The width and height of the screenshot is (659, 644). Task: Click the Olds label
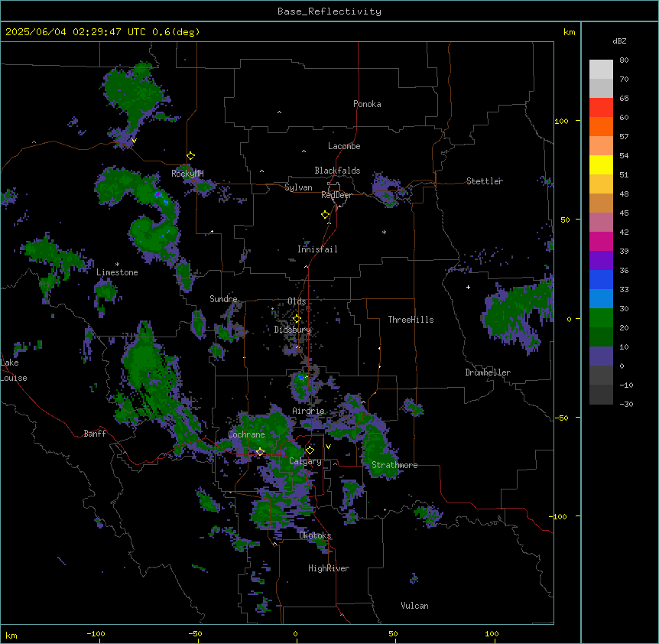(297, 301)
